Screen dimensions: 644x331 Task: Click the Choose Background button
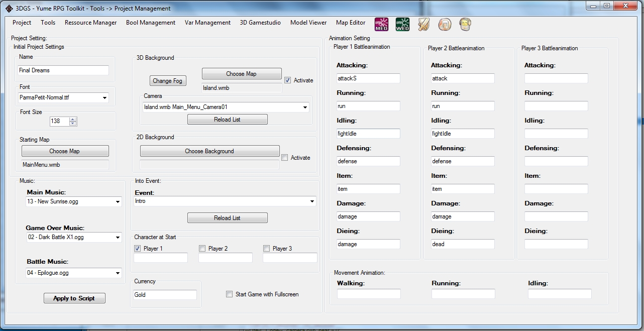click(x=209, y=151)
